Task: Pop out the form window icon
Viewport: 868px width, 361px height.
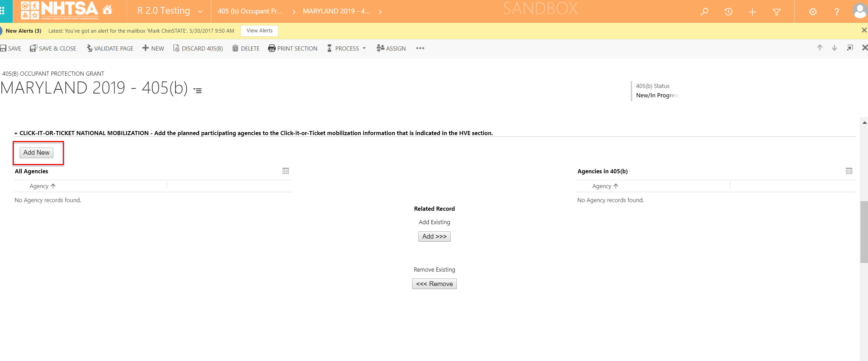Action: point(850,48)
